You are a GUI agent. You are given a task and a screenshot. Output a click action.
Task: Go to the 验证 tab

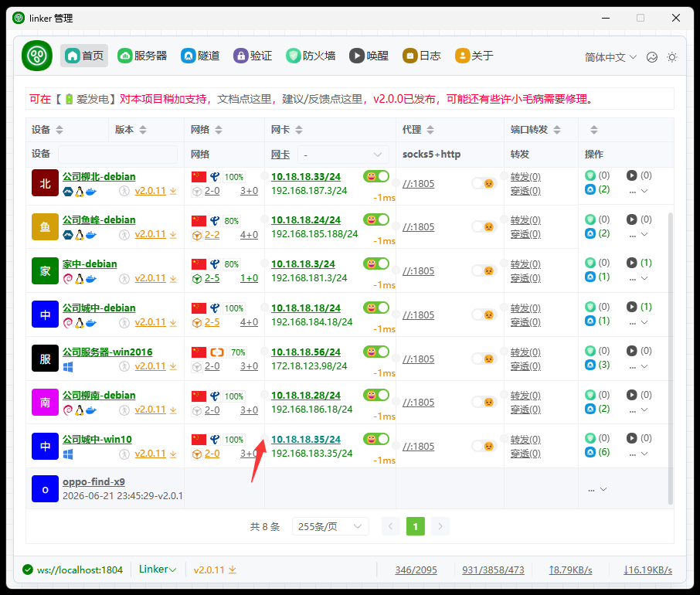click(253, 56)
